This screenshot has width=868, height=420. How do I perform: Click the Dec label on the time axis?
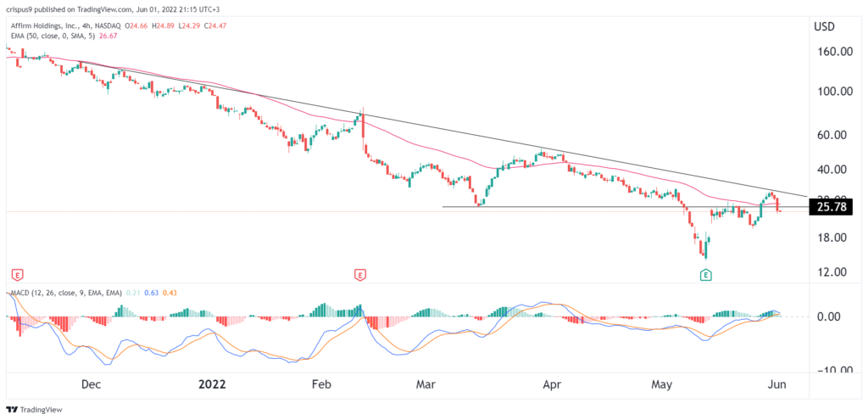(x=92, y=384)
